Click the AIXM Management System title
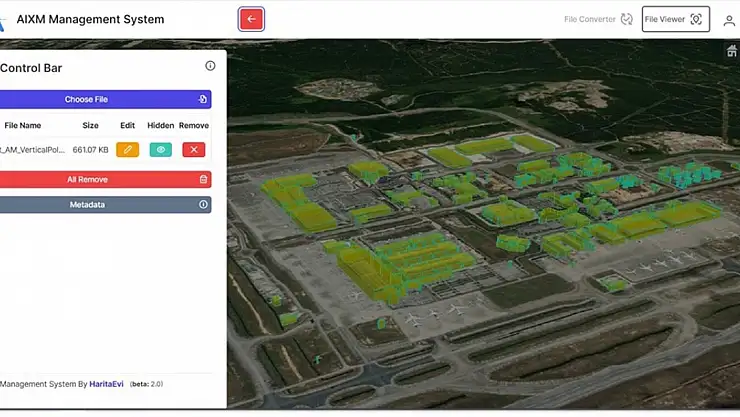 [90, 19]
